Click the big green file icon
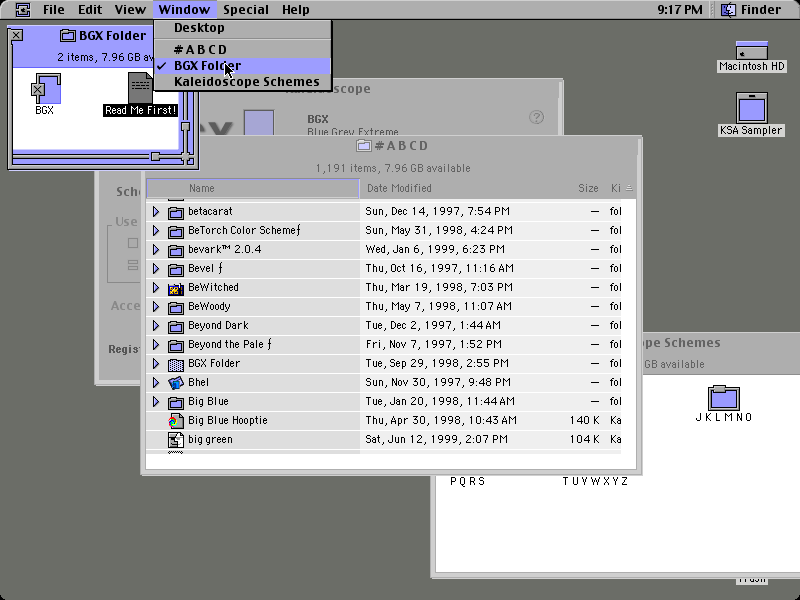The height and width of the screenshot is (600, 800). [176, 440]
